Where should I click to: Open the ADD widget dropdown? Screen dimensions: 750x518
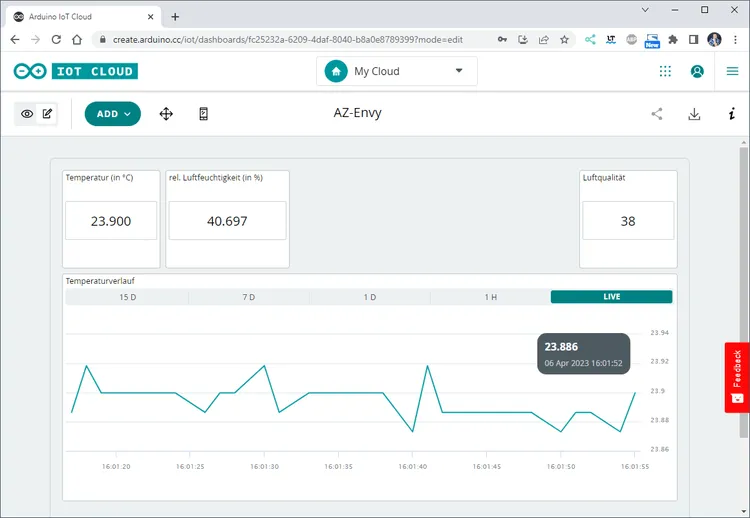113,114
